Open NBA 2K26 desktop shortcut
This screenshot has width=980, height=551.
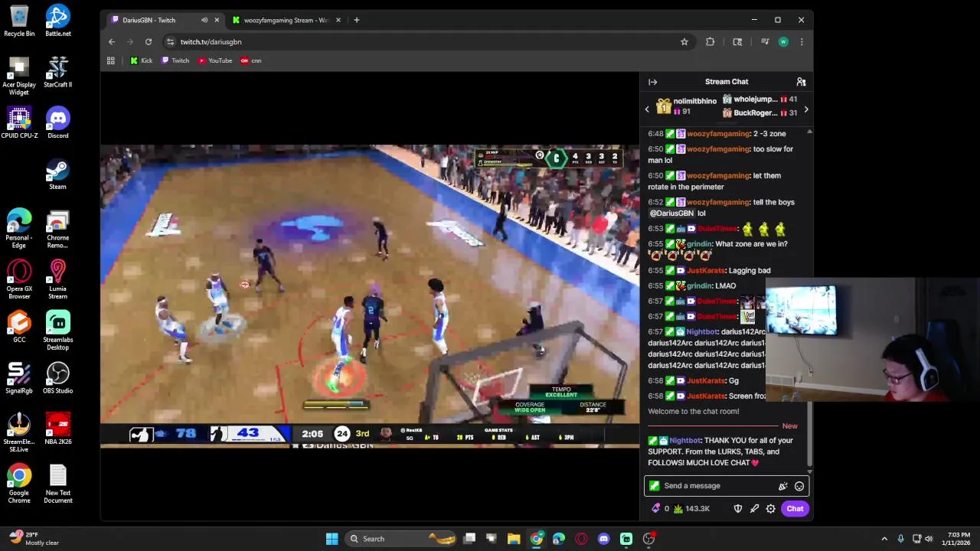click(x=58, y=430)
